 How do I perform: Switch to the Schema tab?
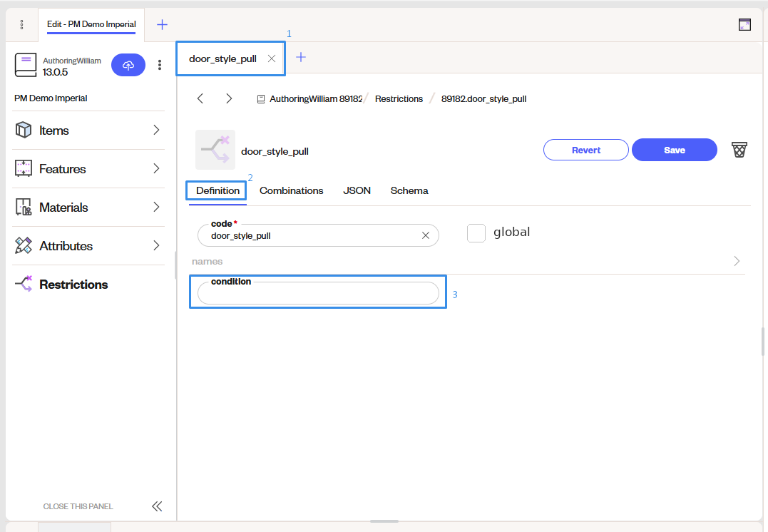(409, 190)
